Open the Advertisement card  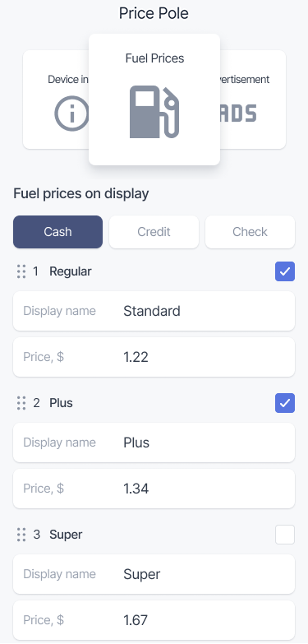tap(253, 100)
